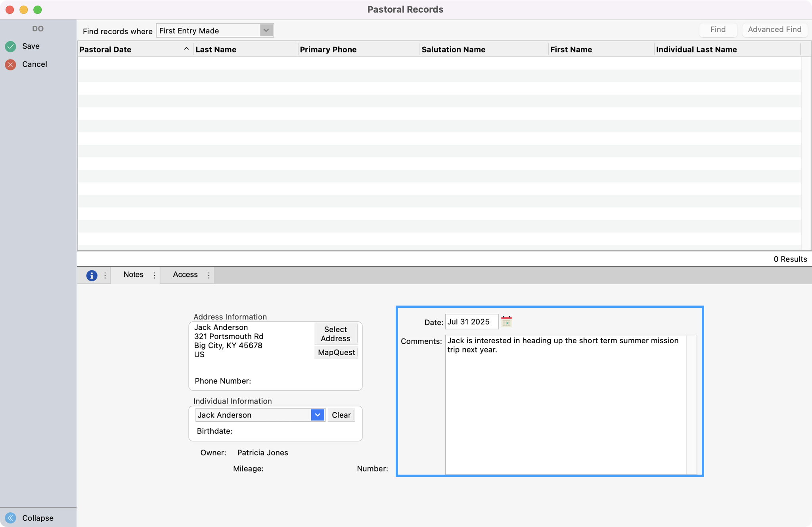Click the Select Address button
Image resolution: width=812 pixels, height=527 pixels.
[335, 334]
